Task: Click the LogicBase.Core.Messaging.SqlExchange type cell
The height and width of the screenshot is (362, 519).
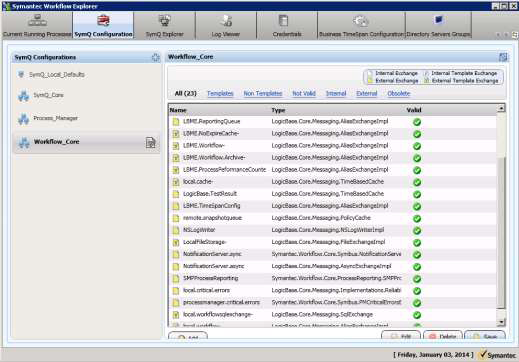Action: (x=322, y=314)
